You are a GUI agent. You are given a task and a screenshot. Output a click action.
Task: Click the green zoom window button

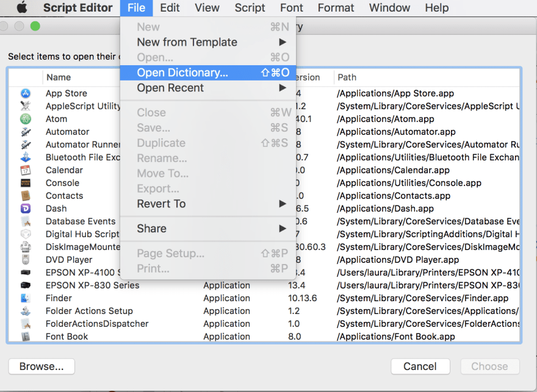pyautogui.click(x=35, y=26)
